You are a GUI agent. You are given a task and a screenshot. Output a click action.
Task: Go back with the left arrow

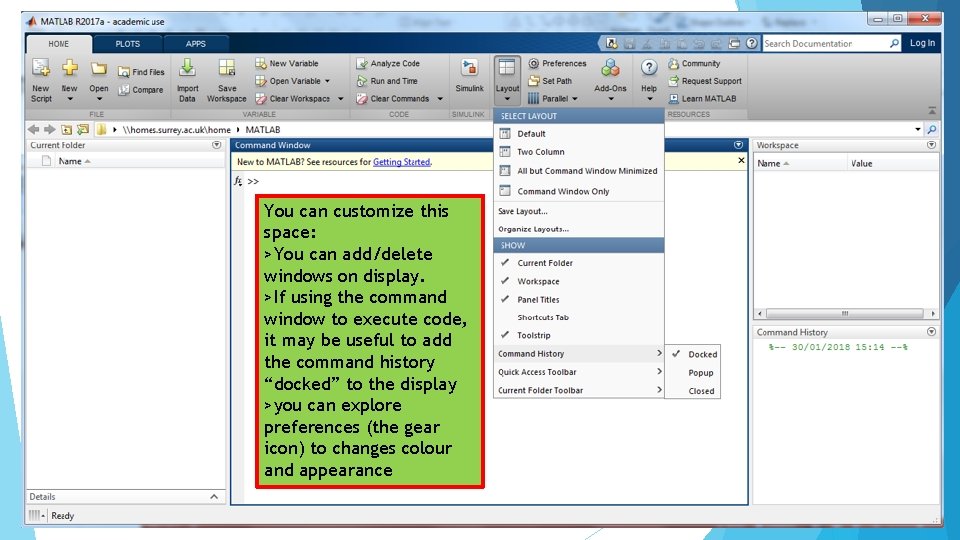(33, 129)
